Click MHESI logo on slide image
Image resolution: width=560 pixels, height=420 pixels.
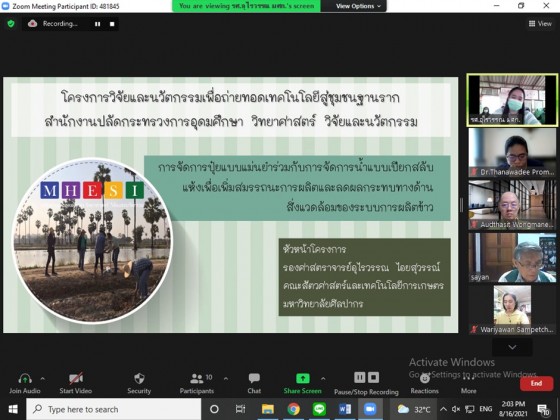92,190
